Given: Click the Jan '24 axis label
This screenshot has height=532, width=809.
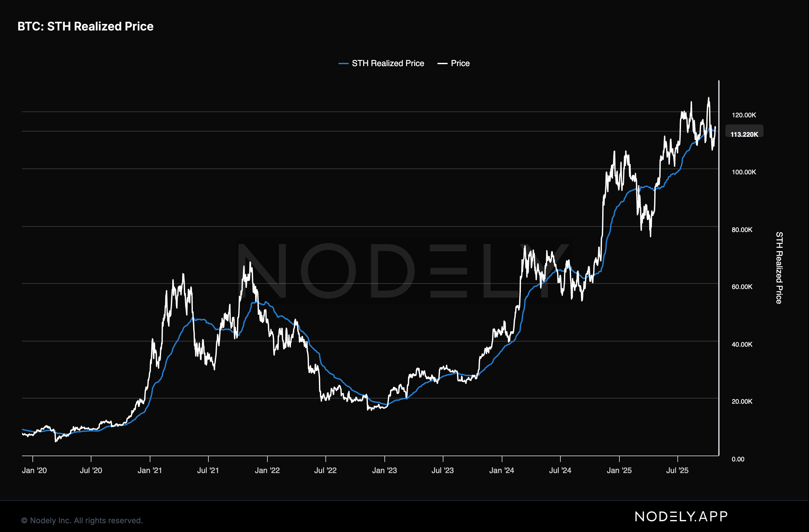Looking at the screenshot, I should 501,470.
